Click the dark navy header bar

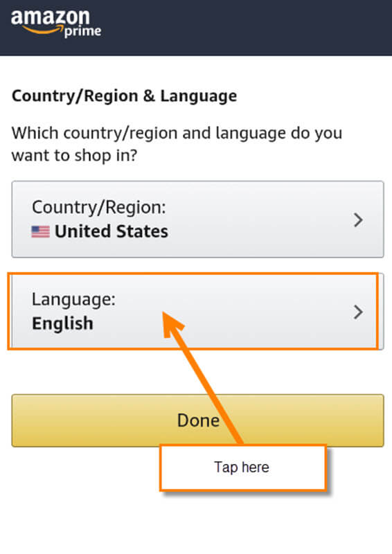[x=196, y=28]
